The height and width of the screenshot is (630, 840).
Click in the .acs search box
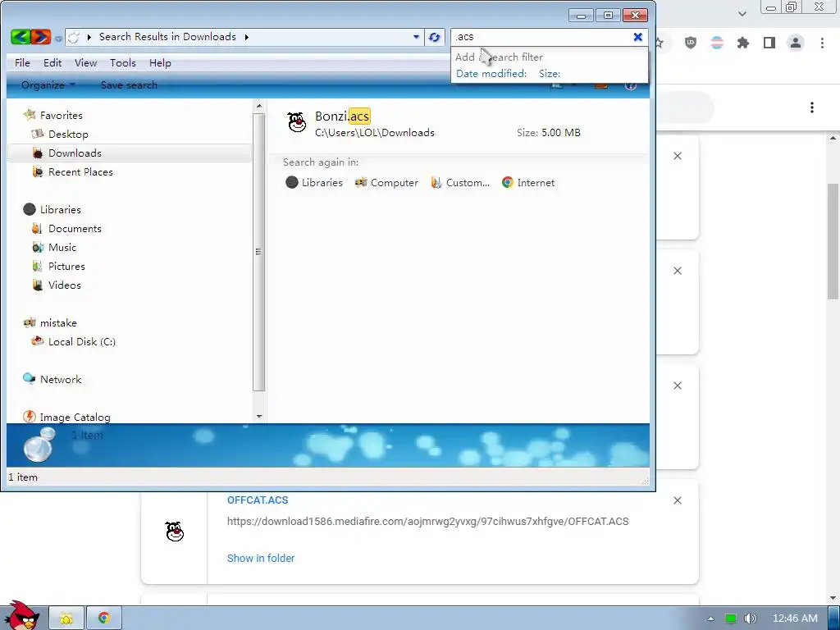(x=541, y=37)
